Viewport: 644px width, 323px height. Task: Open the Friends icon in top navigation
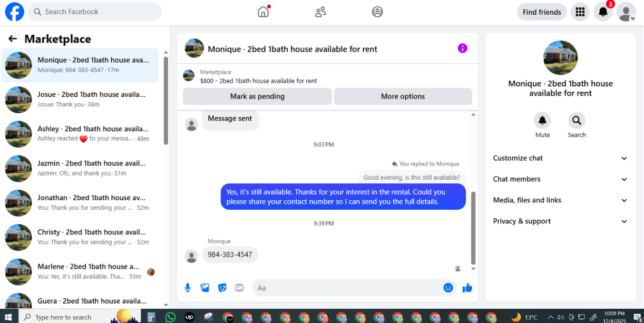click(x=320, y=12)
